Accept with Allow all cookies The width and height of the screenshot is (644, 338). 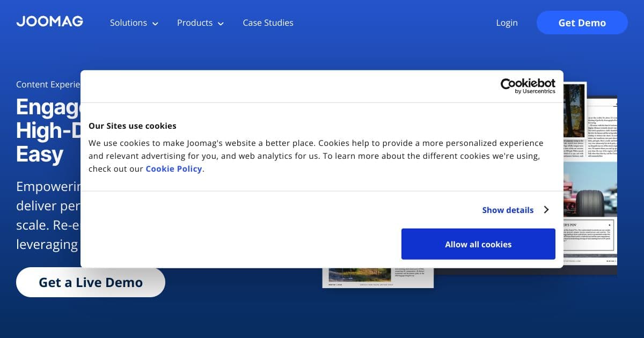click(478, 244)
